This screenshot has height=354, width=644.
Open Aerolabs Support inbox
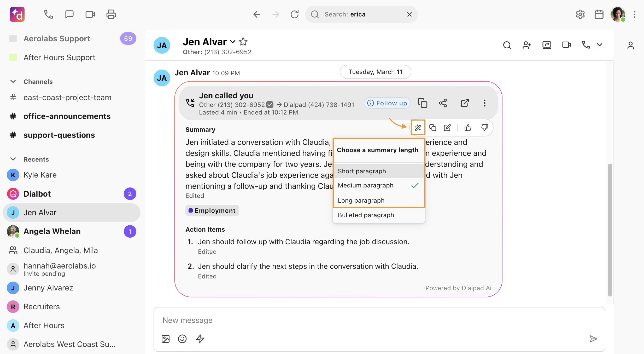pos(72,39)
